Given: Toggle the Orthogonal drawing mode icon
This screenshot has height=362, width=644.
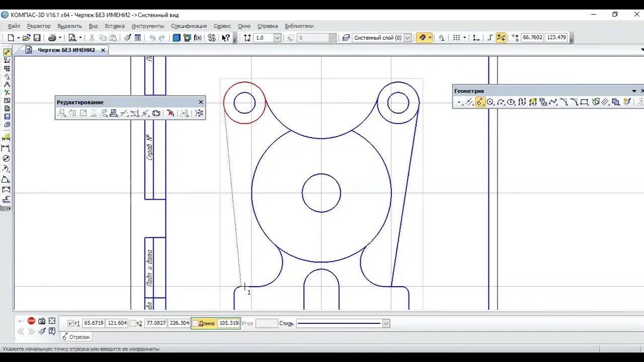Looking at the screenshot, I should pos(490,38).
